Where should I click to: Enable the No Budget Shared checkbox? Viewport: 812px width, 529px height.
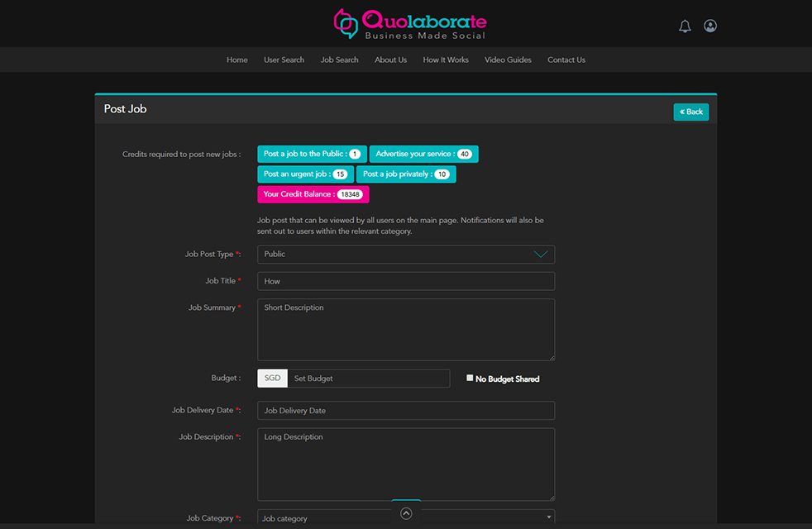tap(470, 378)
